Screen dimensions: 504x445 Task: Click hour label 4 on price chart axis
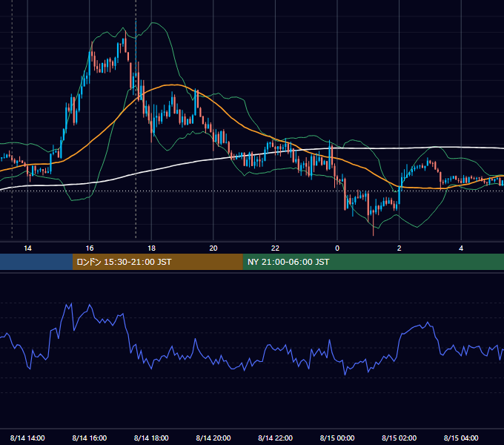click(461, 248)
